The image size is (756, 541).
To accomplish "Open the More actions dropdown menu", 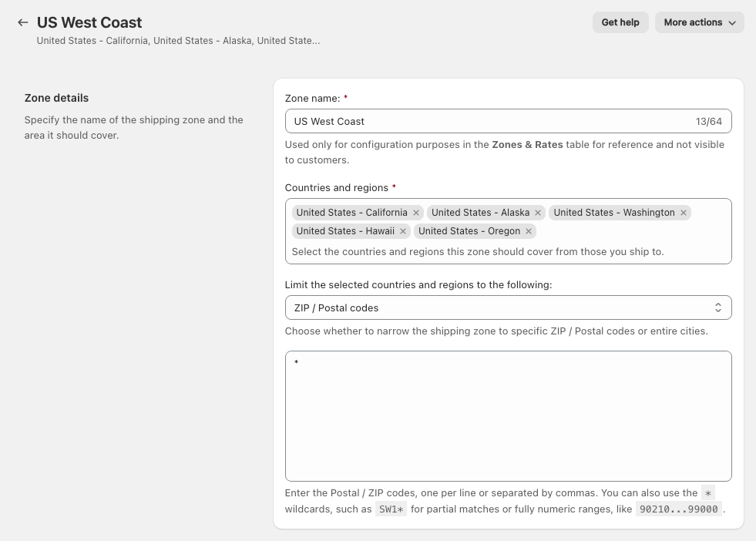I will [699, 22].
